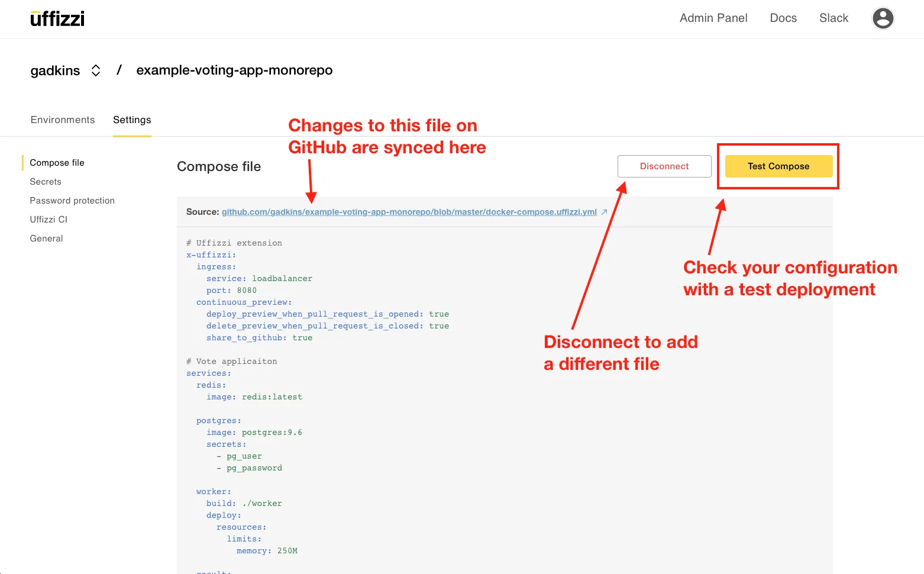Open the Slack link in header
Image resolution: width=924 pixels, height=574 pixels.
point(833,18)
